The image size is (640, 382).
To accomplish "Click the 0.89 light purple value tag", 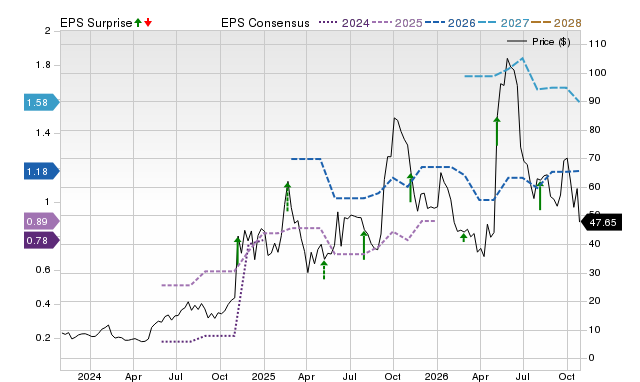I will 42,222.
